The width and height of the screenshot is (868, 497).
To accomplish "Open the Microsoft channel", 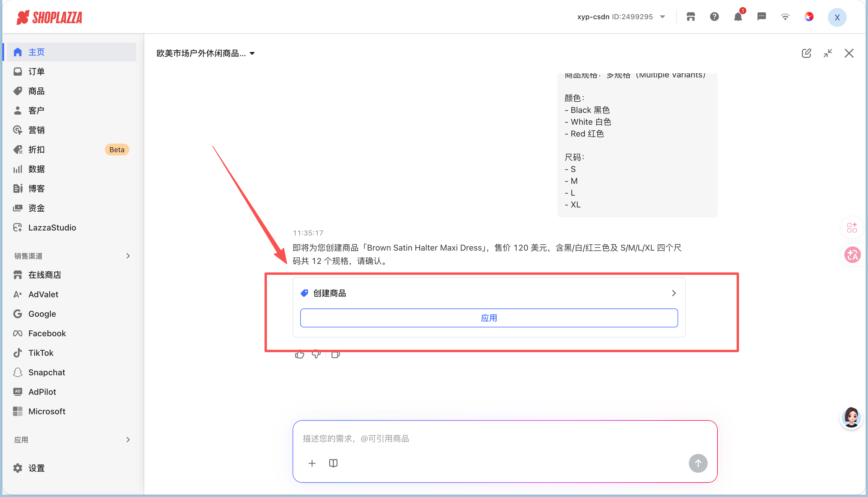I will coord(72,411).
